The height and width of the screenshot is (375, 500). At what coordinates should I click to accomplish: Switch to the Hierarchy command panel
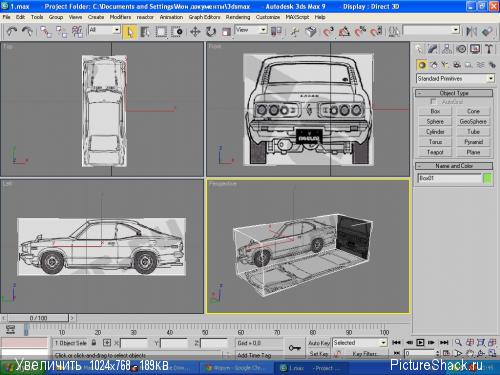click(447, 49)
